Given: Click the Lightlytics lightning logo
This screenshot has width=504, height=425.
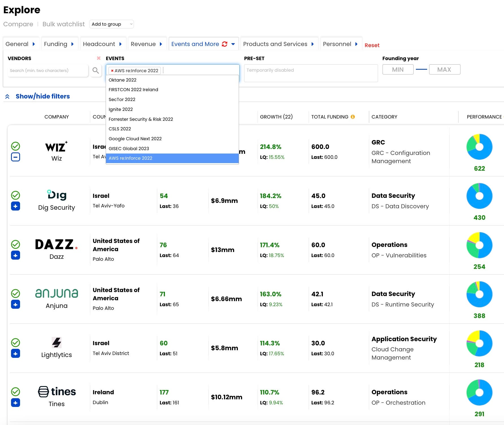Looking at the screenshot, I should point(57,342).
